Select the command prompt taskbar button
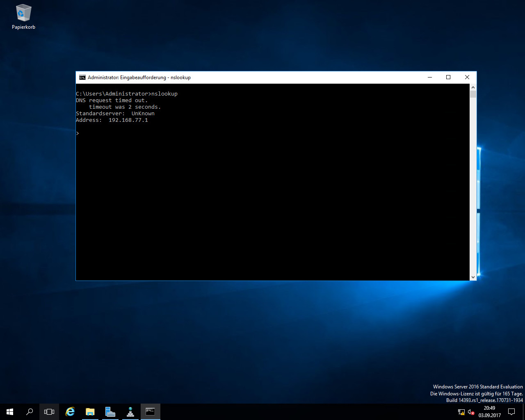 click(x=150, y=412)
